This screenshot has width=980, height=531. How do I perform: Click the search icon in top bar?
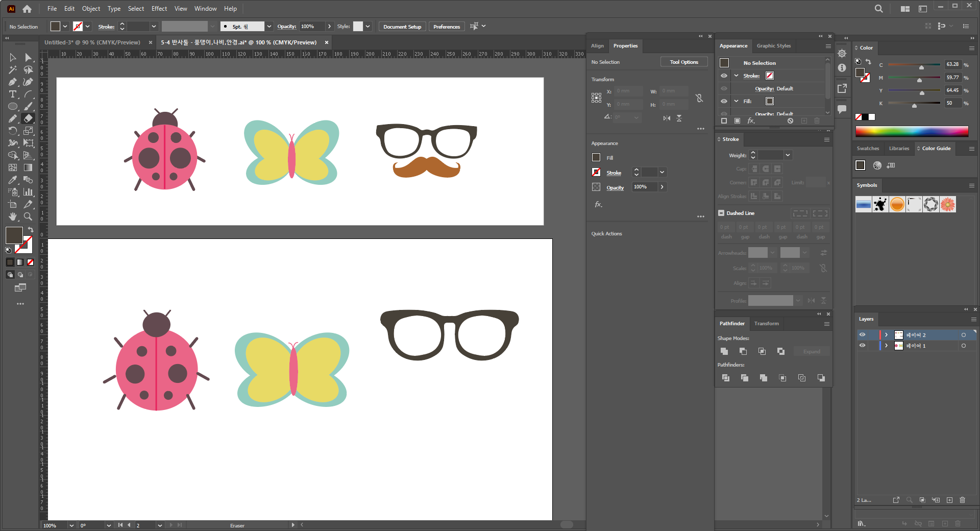pyautogui.click(x=878, y=9)
